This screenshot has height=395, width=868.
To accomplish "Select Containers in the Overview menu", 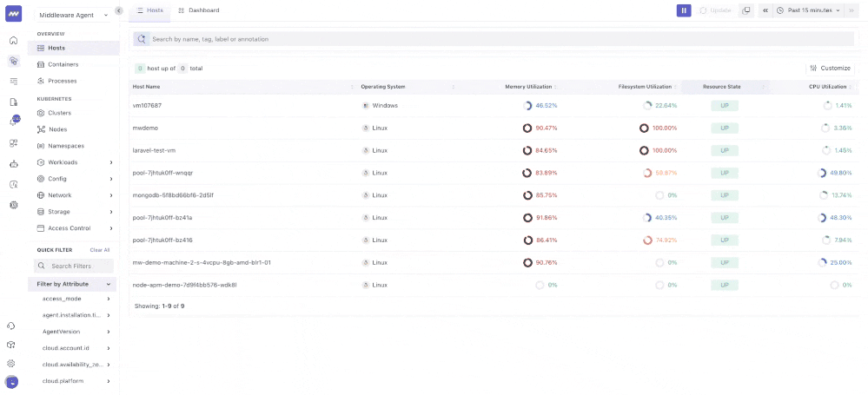I will click(x=63, y=64).
